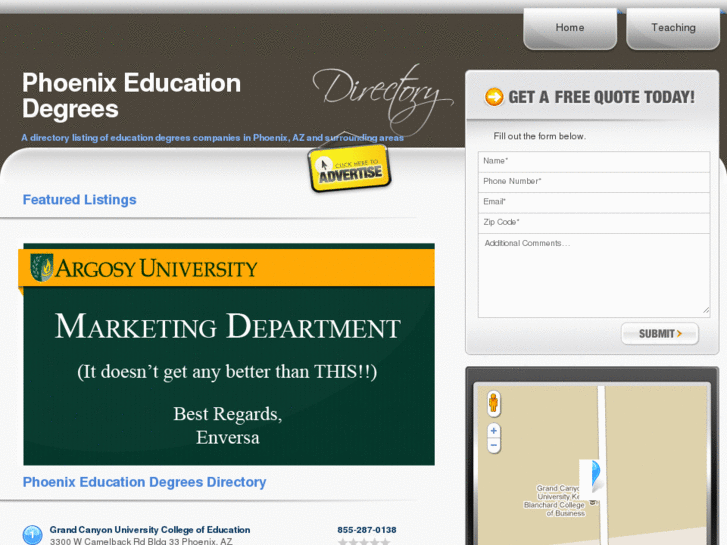Click Phoenix Education Degrees Directory heading
Viewport: 727px width, 545px height.
pos(145,482)
